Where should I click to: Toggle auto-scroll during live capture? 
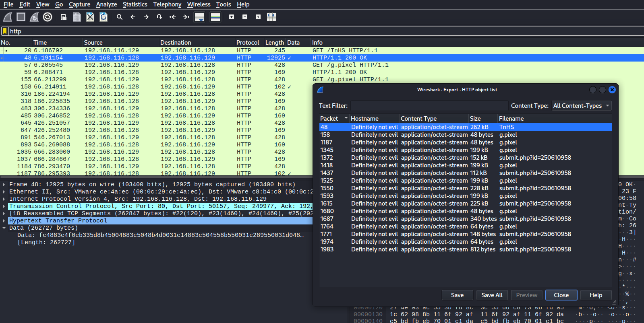[x=199, y=17]
